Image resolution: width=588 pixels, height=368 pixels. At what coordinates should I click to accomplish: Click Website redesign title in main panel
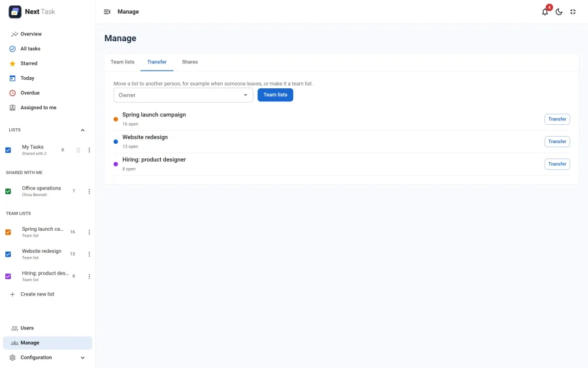[145, 137]
